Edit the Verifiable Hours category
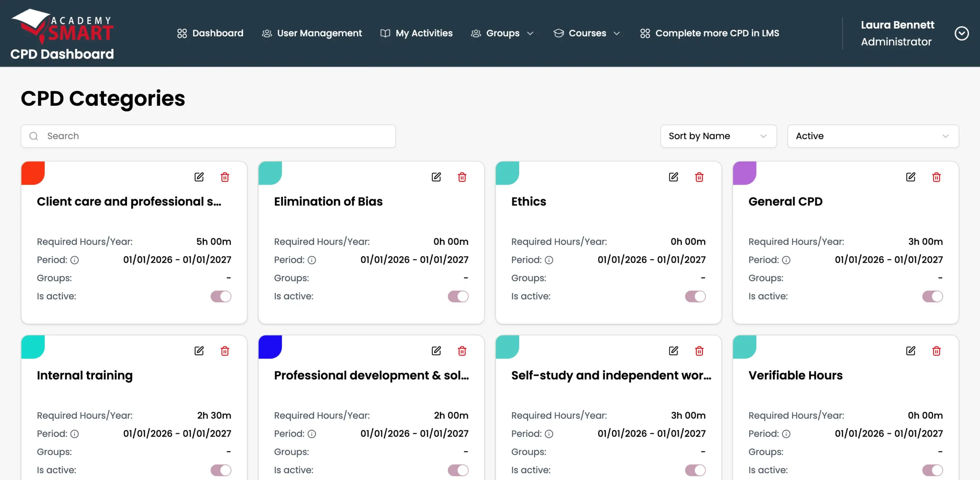The height and width of the screenshot is (480, 980). pyautogui.click(x=911, y=351)
